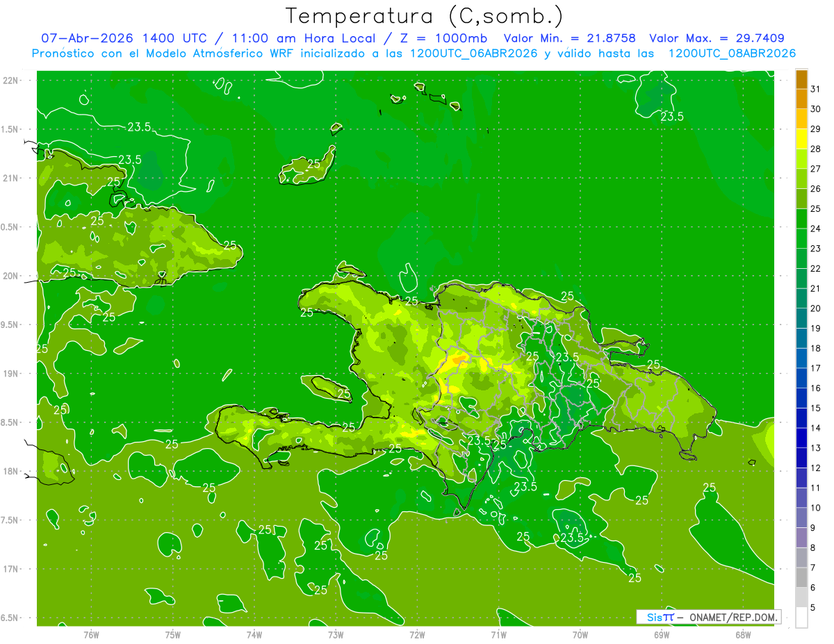Click the 68W longitude axis label

[x=743, y=634]
